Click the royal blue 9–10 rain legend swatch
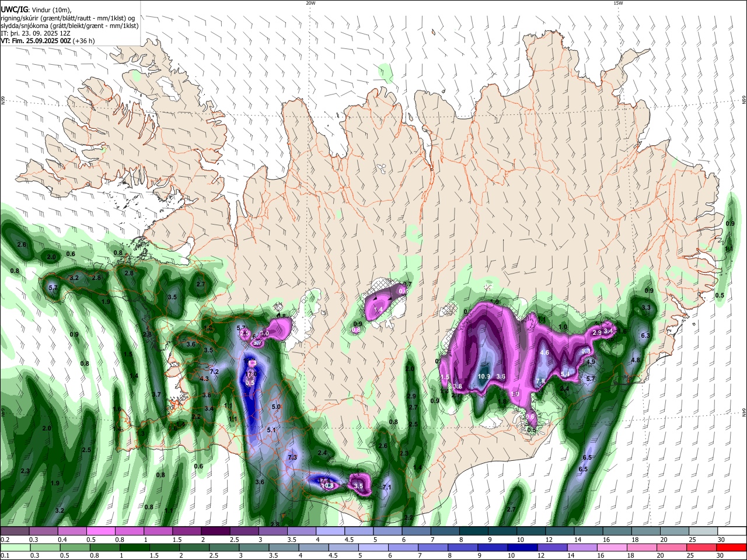The image size is (747, 560). coord(492,547)
